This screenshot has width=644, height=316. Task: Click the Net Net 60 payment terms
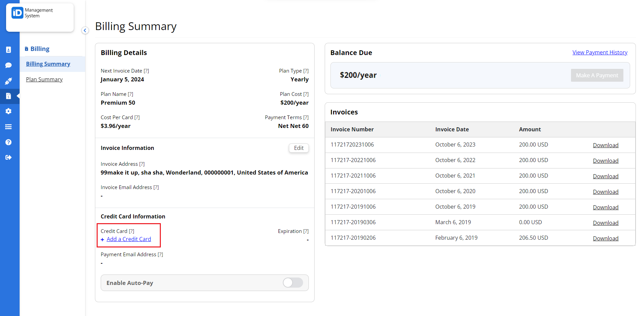[293, 126]
